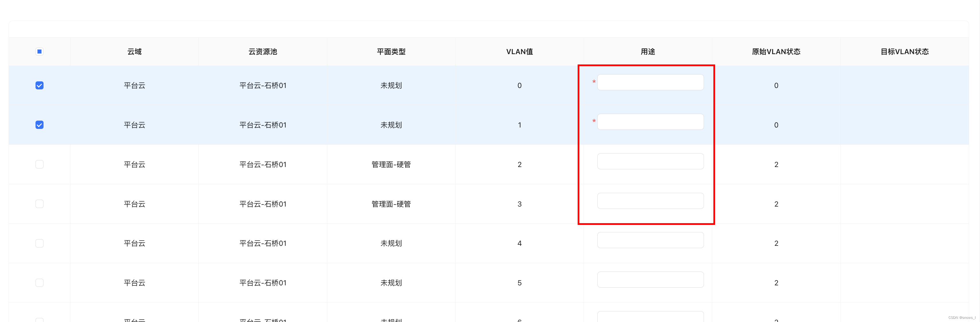The height and width of the screenshot is (322, 980).
Task: Click the 云资源池 column header
Action: pos(263,51)
